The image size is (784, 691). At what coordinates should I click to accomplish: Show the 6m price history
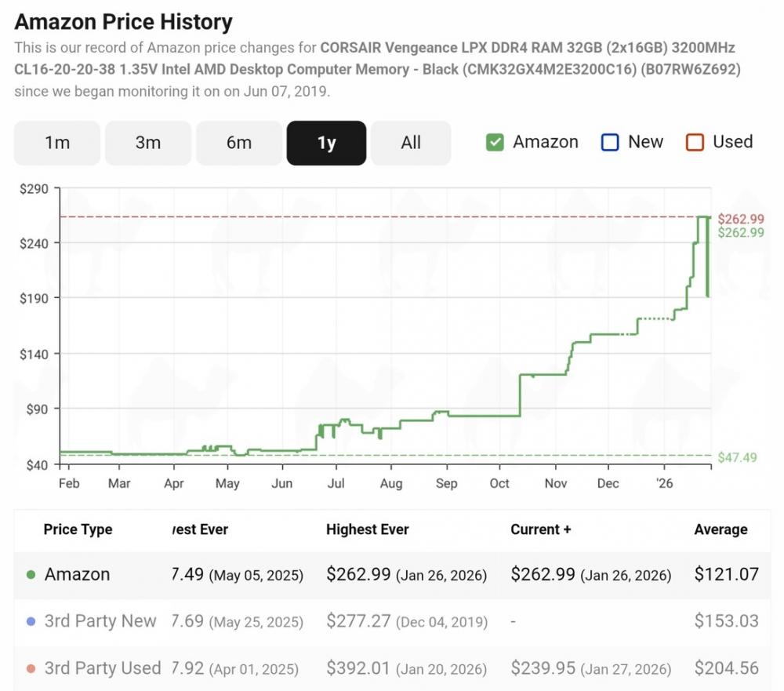(239, 143)
